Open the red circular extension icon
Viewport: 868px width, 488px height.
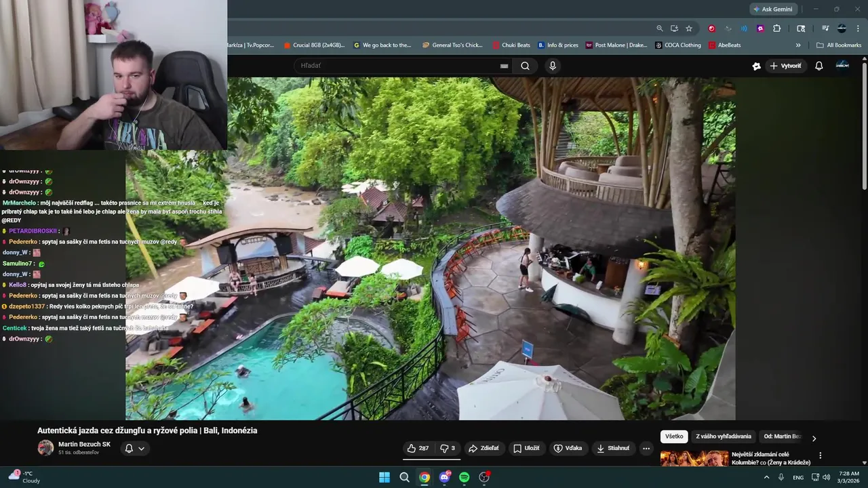[x=711, y=28]
